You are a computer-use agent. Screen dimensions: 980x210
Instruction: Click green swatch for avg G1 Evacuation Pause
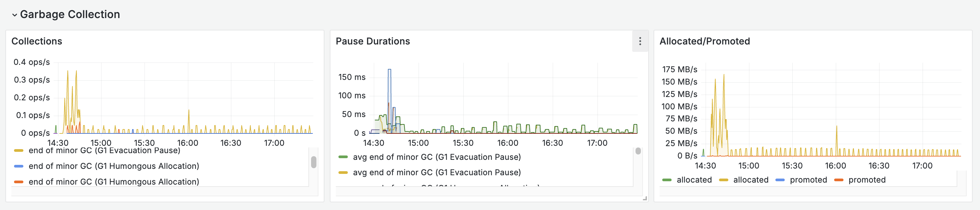(x=343, y=157)
